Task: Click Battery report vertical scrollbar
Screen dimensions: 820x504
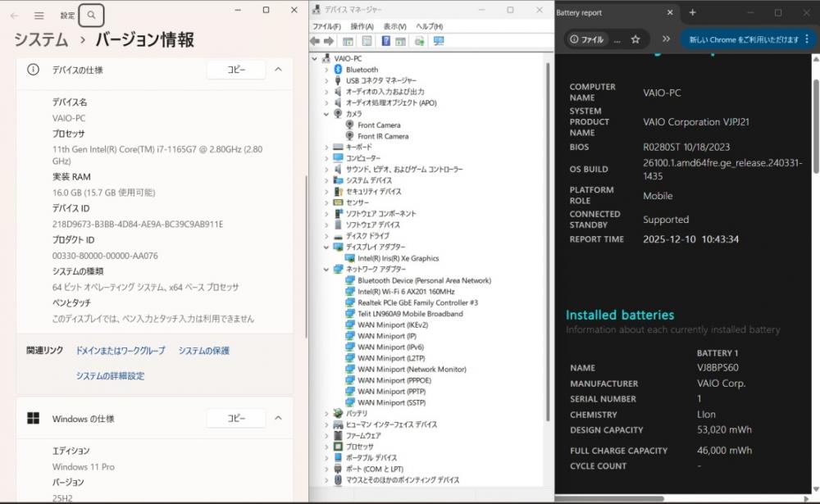Action: tap(815, 125)
